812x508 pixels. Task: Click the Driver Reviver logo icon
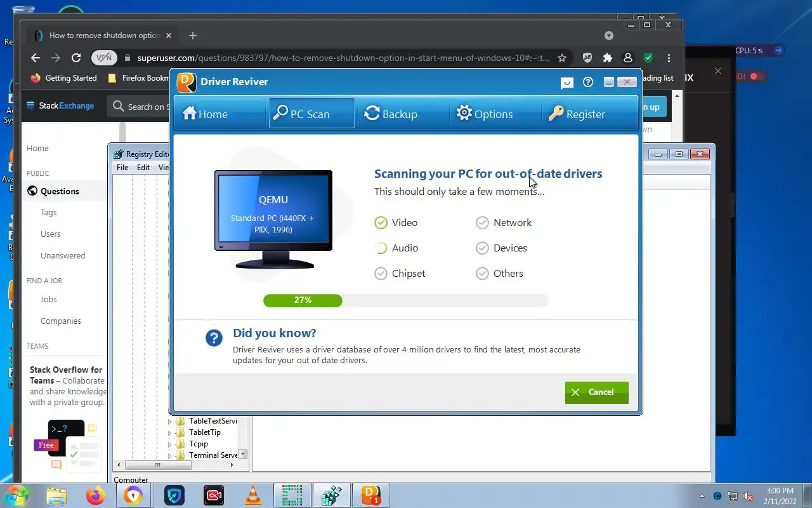187,82
